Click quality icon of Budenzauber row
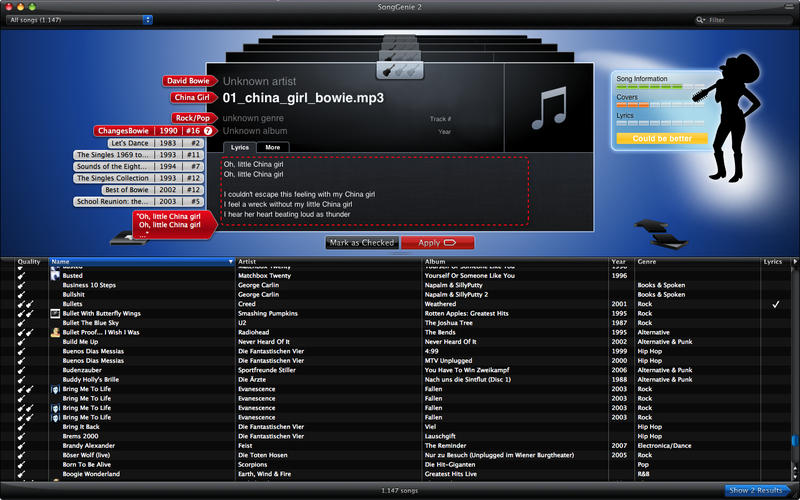The image size is (800, 500). (21, 370)
